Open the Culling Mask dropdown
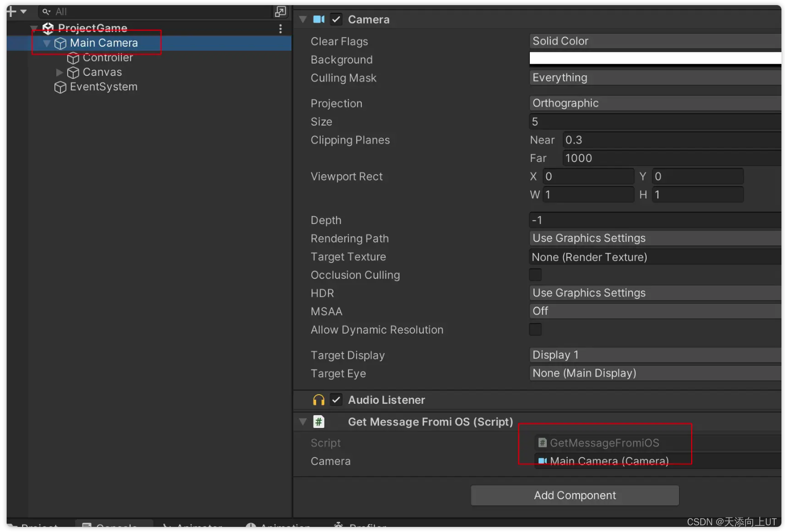The image size is (785, 532). click(655, 77)
